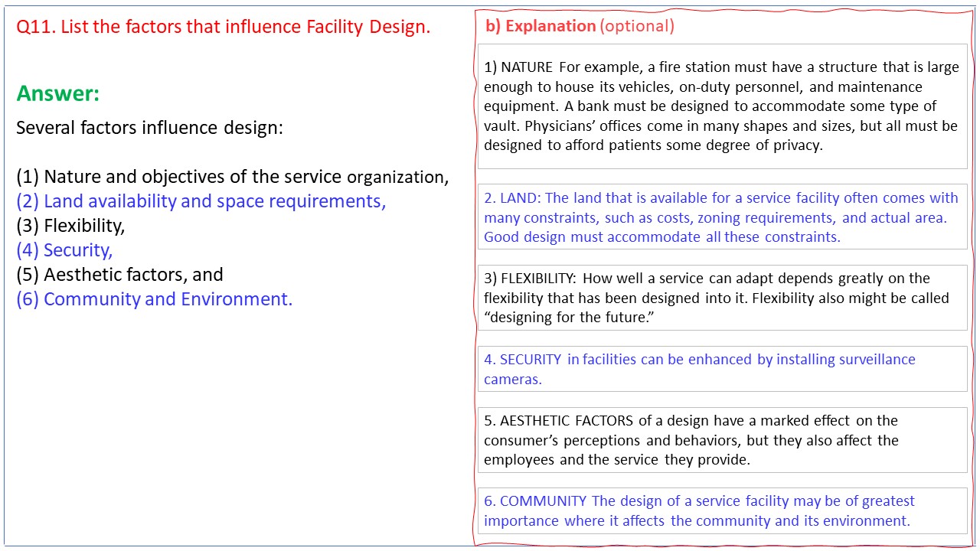980x551 pixels.
Task: Click the '2. LAND' constraints explanation box
Action: [x=722, y=217]
